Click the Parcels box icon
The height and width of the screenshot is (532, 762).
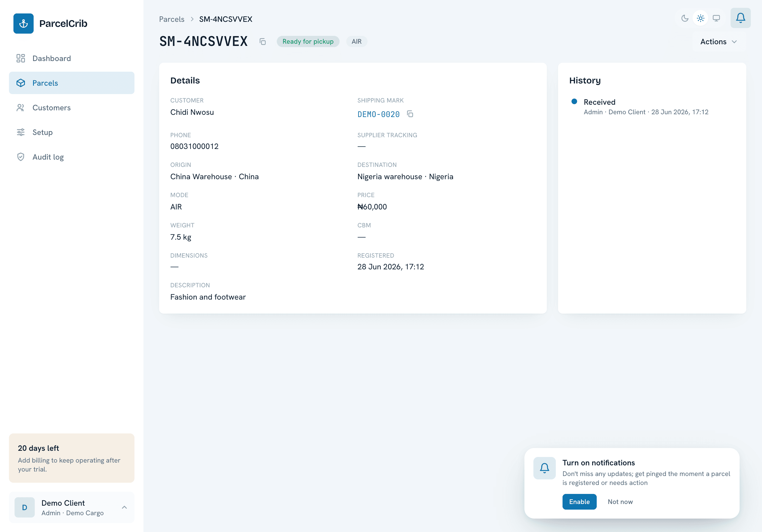point(20,83)
